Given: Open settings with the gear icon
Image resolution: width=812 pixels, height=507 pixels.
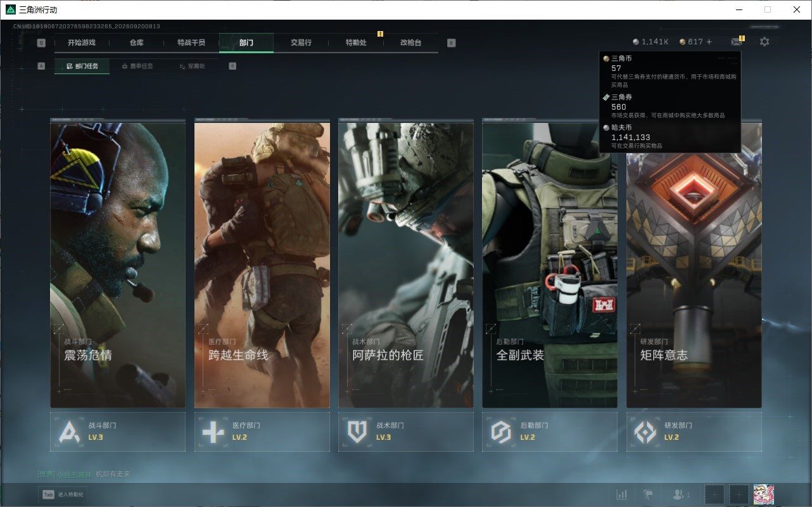Looking at the screenshot, I should coord(764,42).
